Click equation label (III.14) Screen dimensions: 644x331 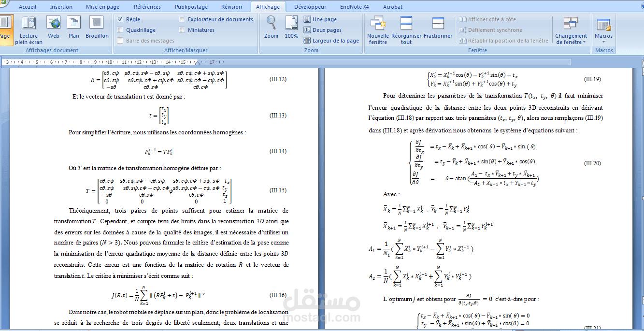pyautogui.click(x=278, y=151)
